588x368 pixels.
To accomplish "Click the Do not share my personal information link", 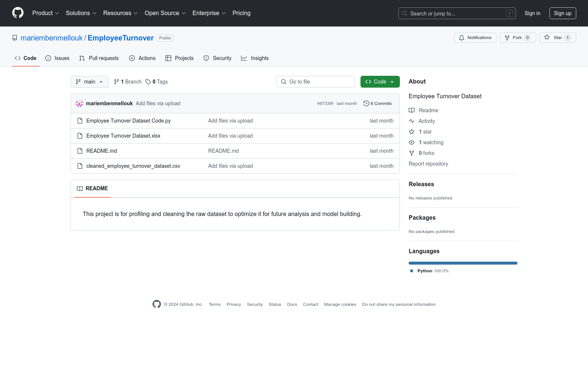I will [399, 304].
